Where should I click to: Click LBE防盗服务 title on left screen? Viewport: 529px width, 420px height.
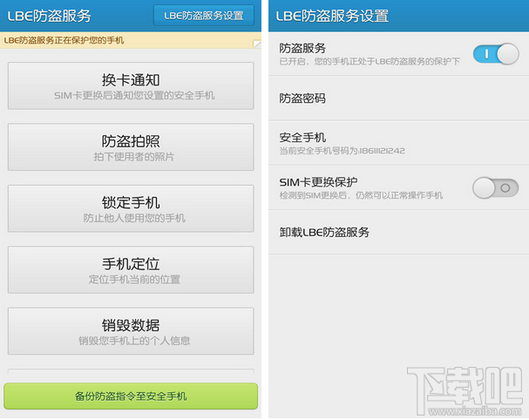50,16
